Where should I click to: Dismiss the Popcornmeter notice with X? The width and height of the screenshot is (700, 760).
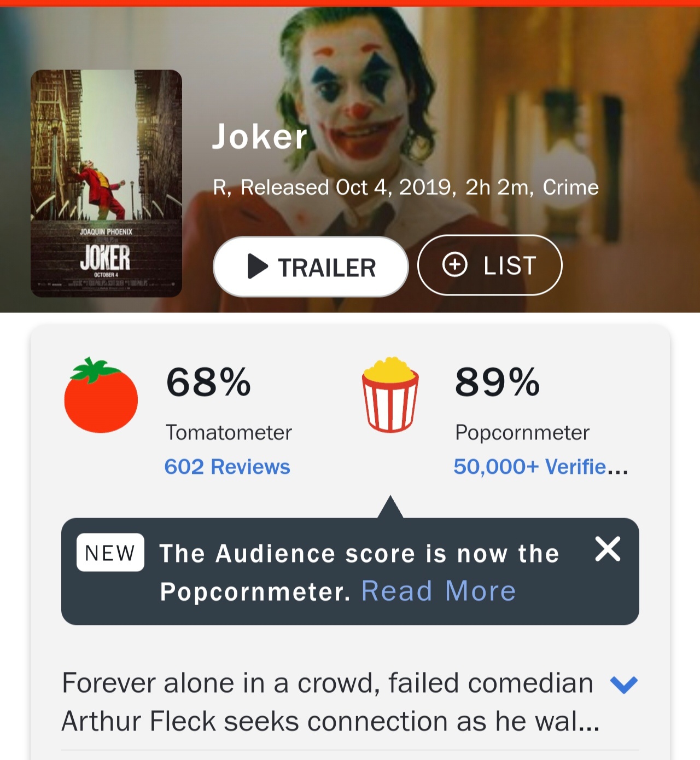tap(608, 549)
